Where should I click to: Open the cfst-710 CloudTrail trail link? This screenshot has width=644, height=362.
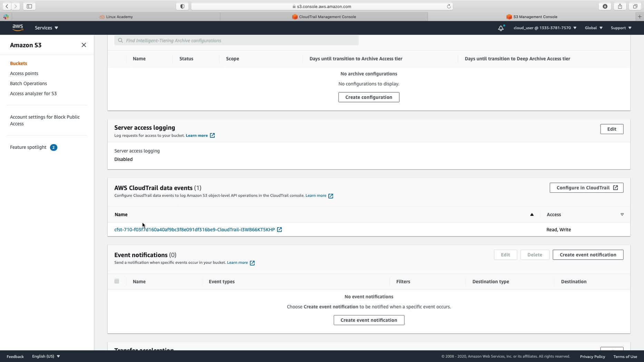[x=195, y=230]
